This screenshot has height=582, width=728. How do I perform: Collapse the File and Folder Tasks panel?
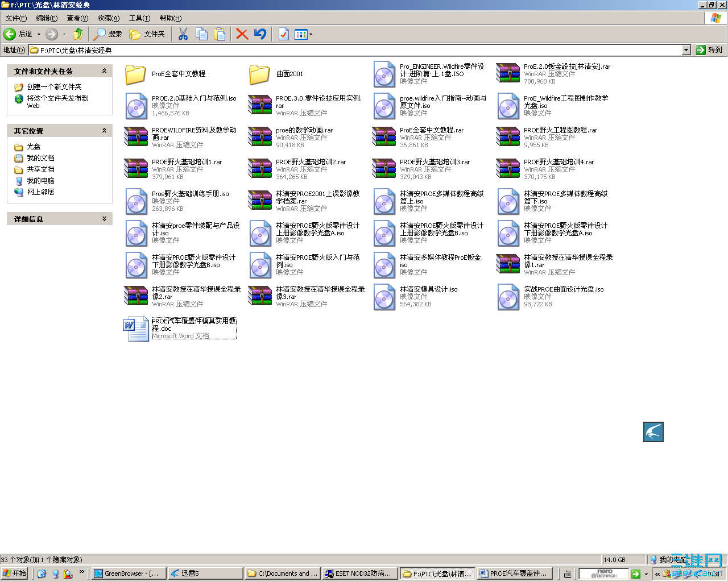click(x=104, y=71)
